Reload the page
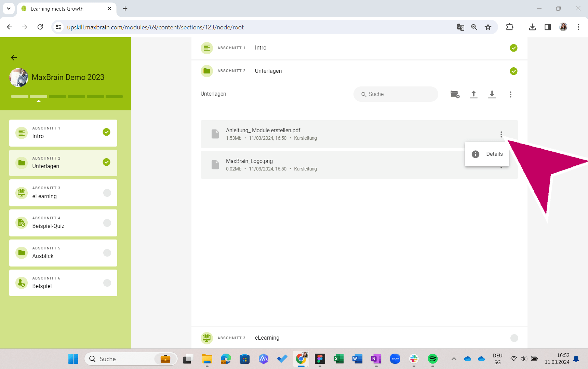 [40, 27]
